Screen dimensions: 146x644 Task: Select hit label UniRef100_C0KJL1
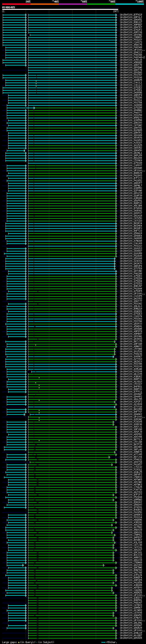(x=131, y=82)
